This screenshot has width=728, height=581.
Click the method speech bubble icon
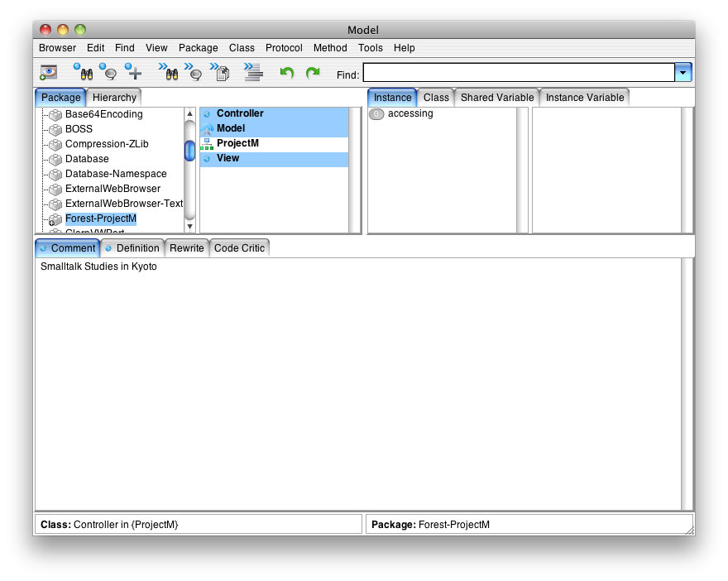(x=193, y=72)
